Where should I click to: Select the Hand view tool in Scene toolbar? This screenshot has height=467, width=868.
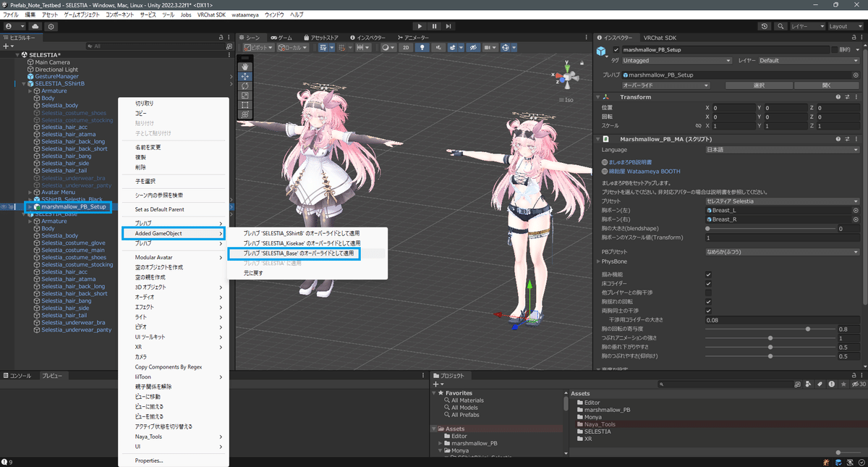pyautogui.click(x=246, y=67)
